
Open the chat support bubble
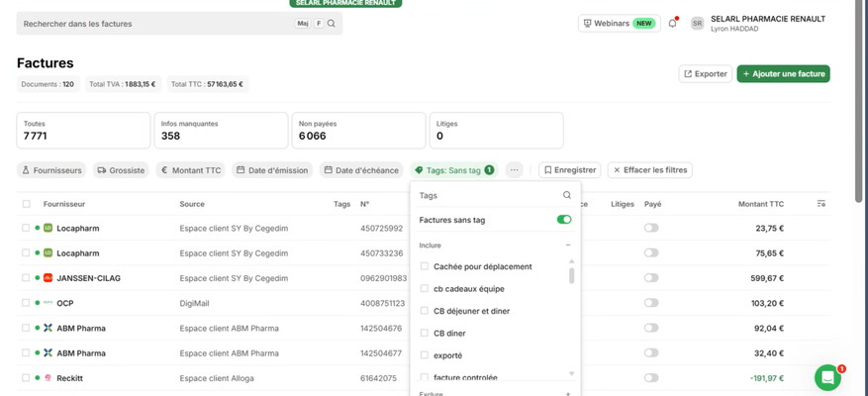point(827,377)
